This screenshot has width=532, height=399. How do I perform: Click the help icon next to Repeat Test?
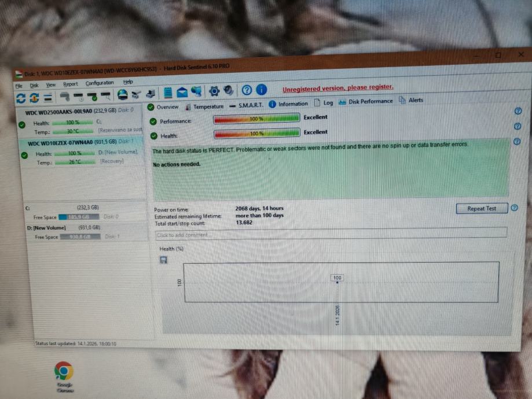pyautogui.click(x=515, y=208)
